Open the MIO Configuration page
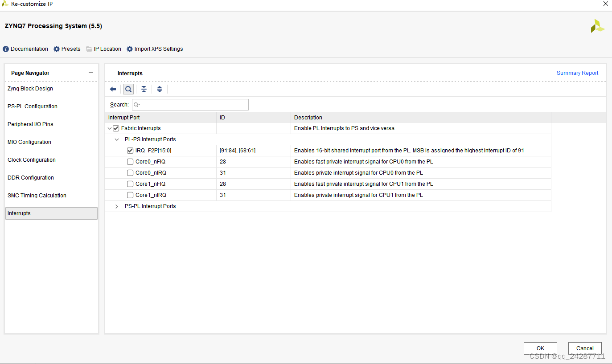 coord(29,142)
